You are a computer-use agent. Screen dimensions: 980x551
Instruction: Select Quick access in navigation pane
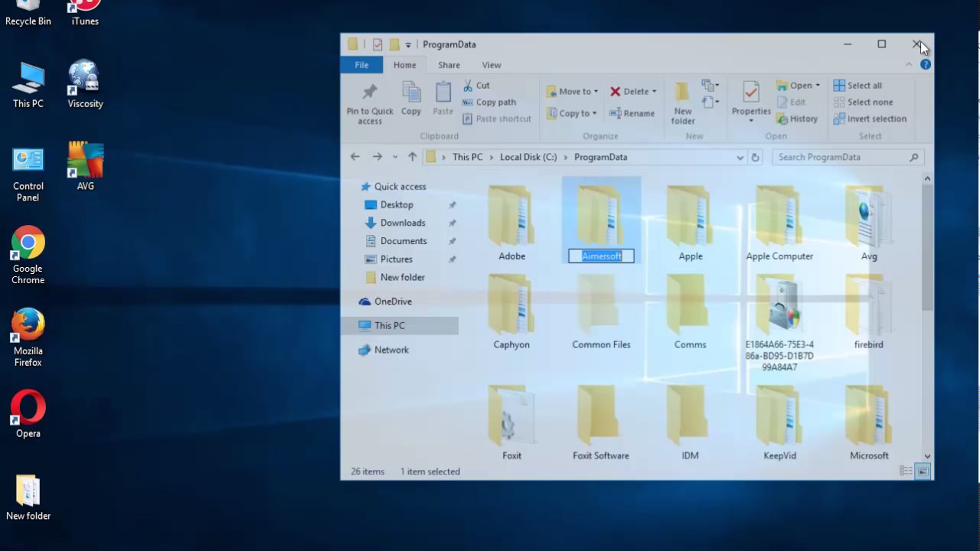point(393,187)
